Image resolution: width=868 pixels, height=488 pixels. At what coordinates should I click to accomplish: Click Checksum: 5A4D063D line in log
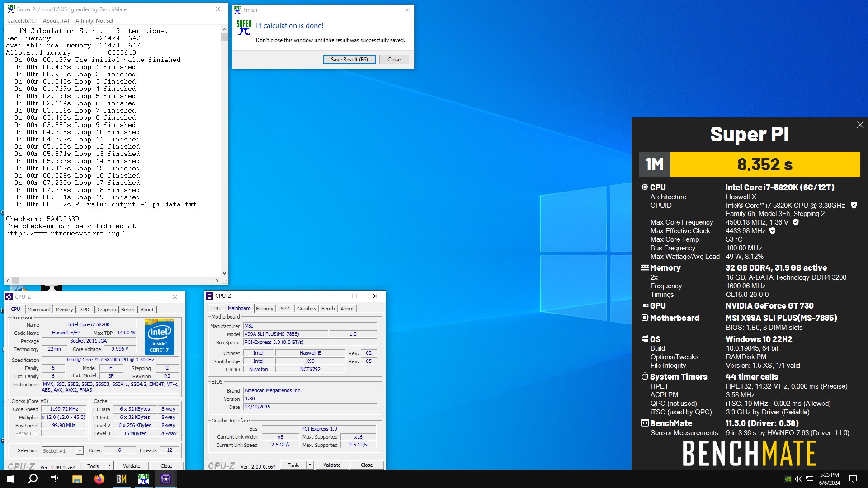(42, 219)
